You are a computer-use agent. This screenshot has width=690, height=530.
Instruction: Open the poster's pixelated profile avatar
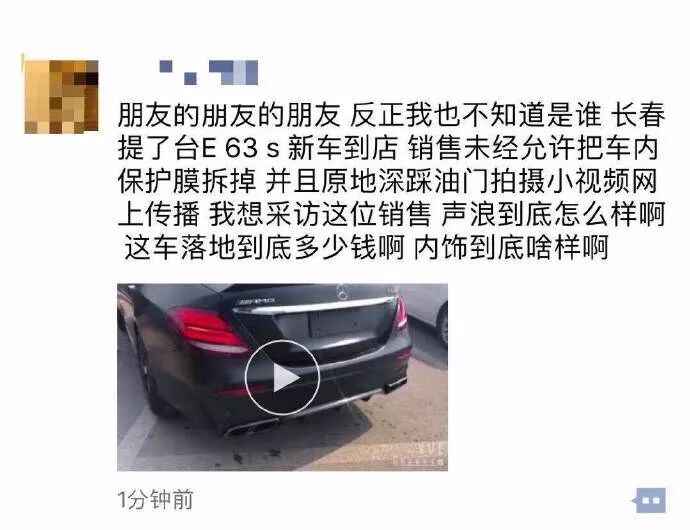tap(61, 96)
